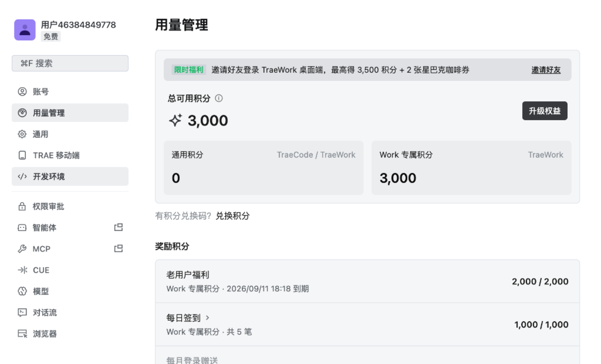Click the MCP wrench icon
The height and width of the screenshot is (364, 601).
pyautogui.click(x=22, y=249)
